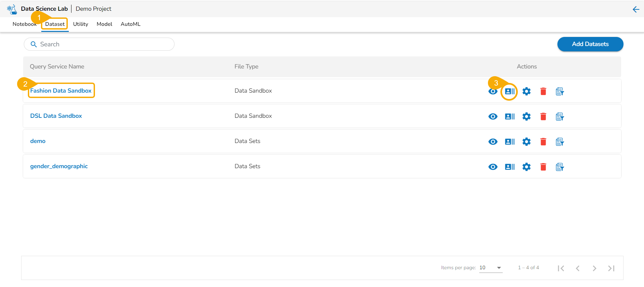Jump to the last page
Image resolution: width=644 pixels, height=287 pixels.
coord(611,268)
